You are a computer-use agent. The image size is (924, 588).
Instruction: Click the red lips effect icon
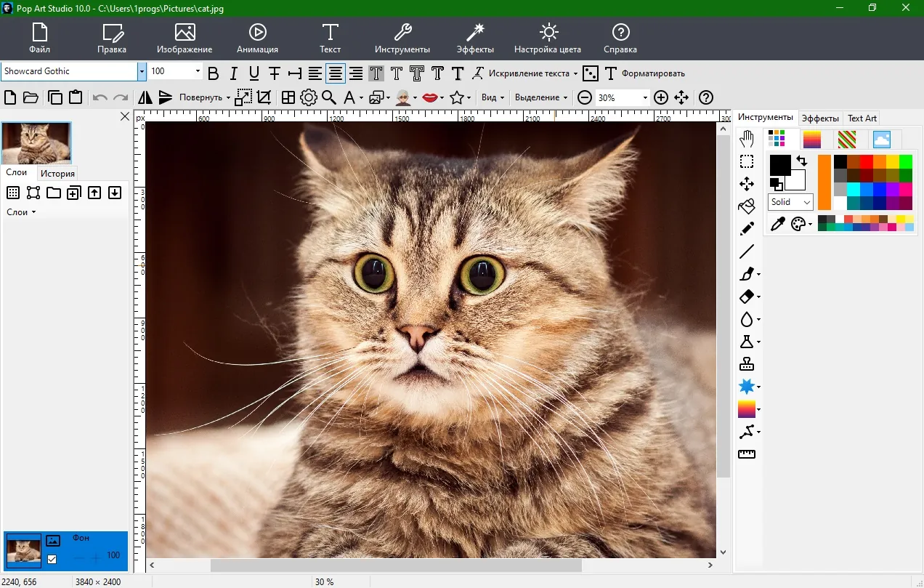coord(430,97)
